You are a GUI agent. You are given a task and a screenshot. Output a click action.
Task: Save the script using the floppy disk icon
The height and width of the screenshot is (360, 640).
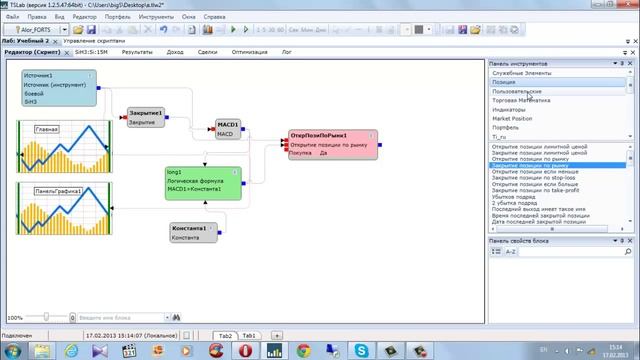[x=91, y=30]
